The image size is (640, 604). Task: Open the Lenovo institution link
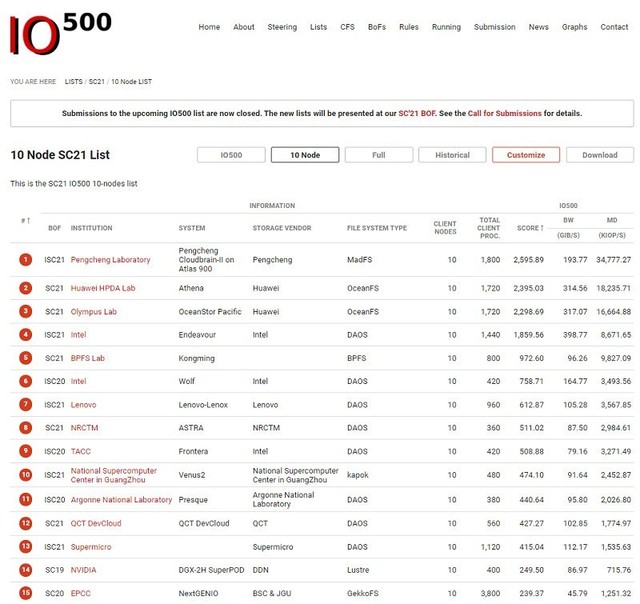click(x=83, y=405)
